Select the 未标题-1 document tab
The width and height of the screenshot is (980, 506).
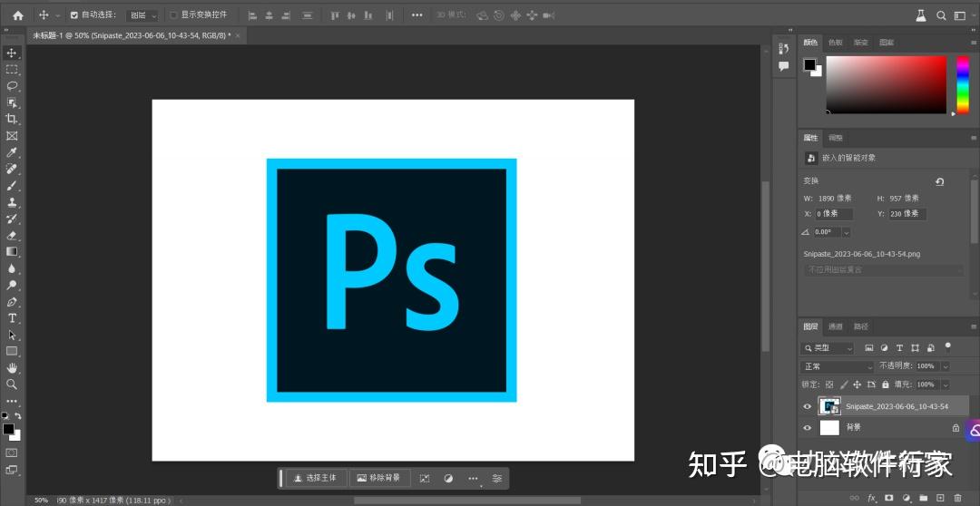(x=132, y=36)
